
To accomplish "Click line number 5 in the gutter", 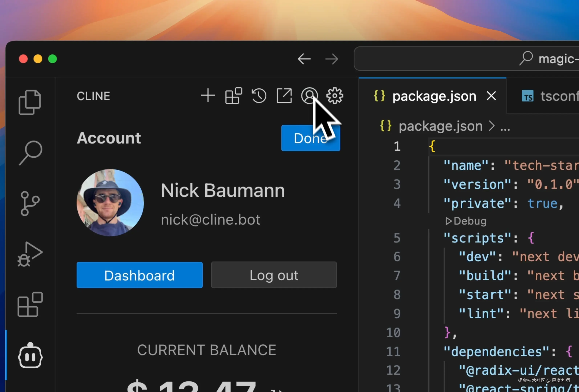I will (397, 238).
